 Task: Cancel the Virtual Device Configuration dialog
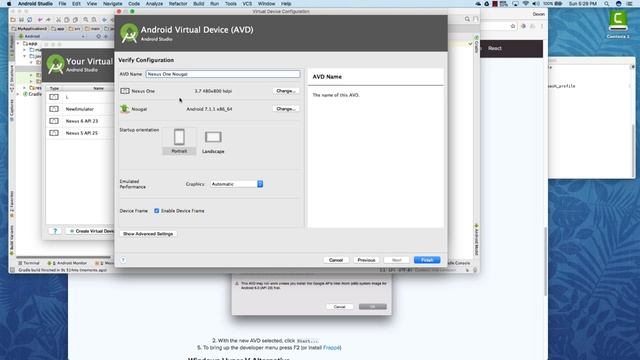point(336,260)
